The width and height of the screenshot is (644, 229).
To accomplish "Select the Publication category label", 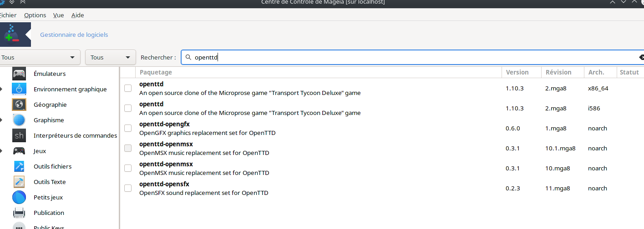I will [49, 213].
